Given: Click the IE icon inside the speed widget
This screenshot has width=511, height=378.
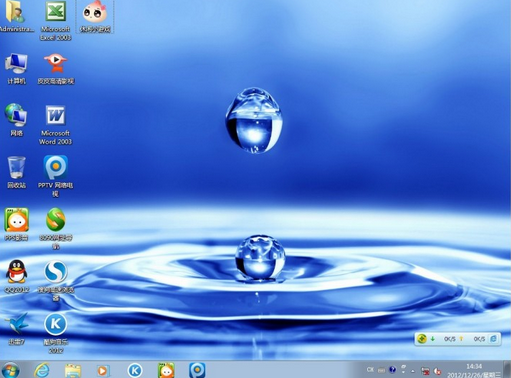Looking at the screenshot, I should coord(493,339).
